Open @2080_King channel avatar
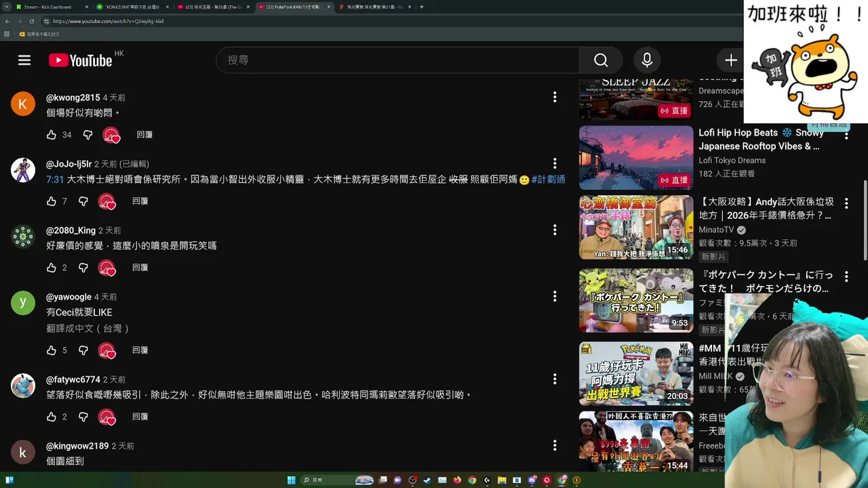Viewport: 868px width, 488px height. pos(23,237)
